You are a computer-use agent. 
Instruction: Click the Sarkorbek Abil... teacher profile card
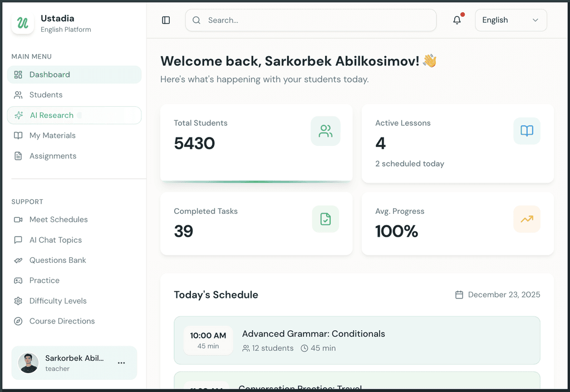click(x=74, y=363)
